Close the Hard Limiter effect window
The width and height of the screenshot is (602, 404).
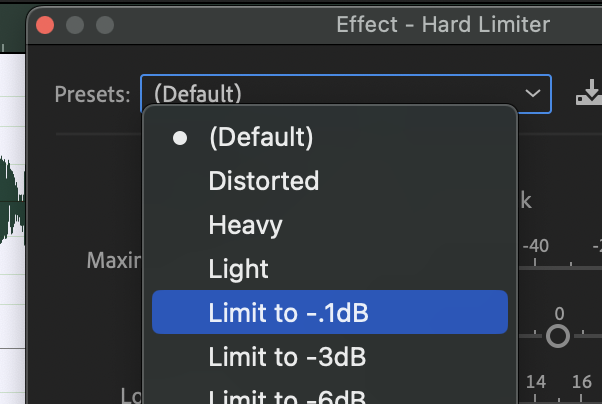coord(44,25)
